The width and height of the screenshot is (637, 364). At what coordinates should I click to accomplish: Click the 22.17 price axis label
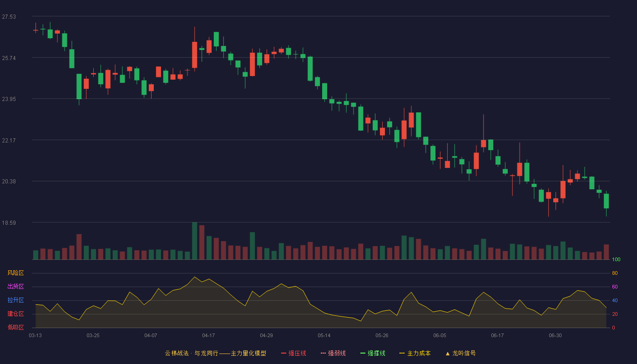pos(9,141)
